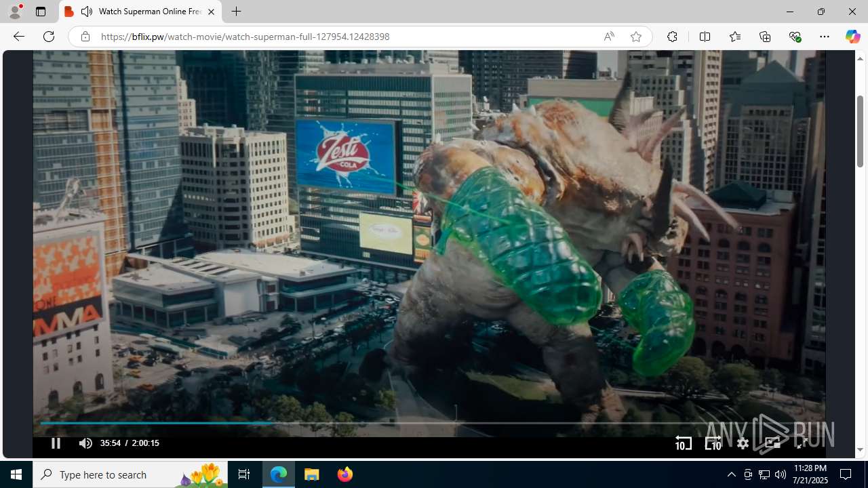Viewport: 868px width, 488px height.
Task: Open Windows Start menu
Action: coord(16,474)
